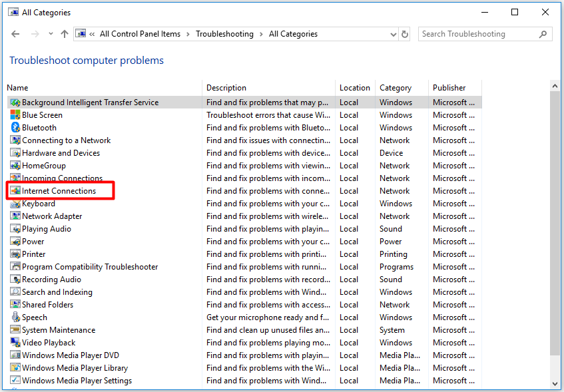
Task: Click the All Categories breadcrumb
Action: tap(293, 34)
